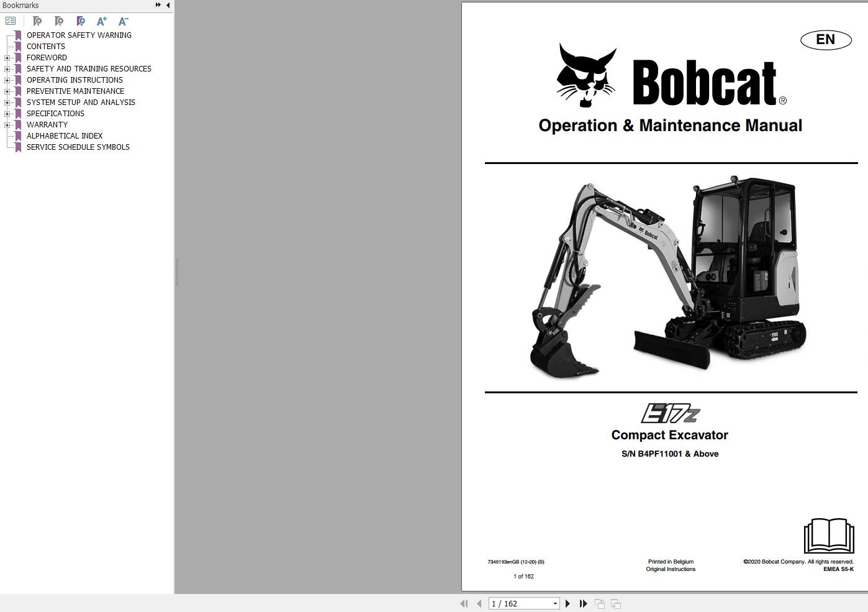Go to the WARRANTY bookmark
The width and height of the screenshot is (868, 612).
click(47, 125)
